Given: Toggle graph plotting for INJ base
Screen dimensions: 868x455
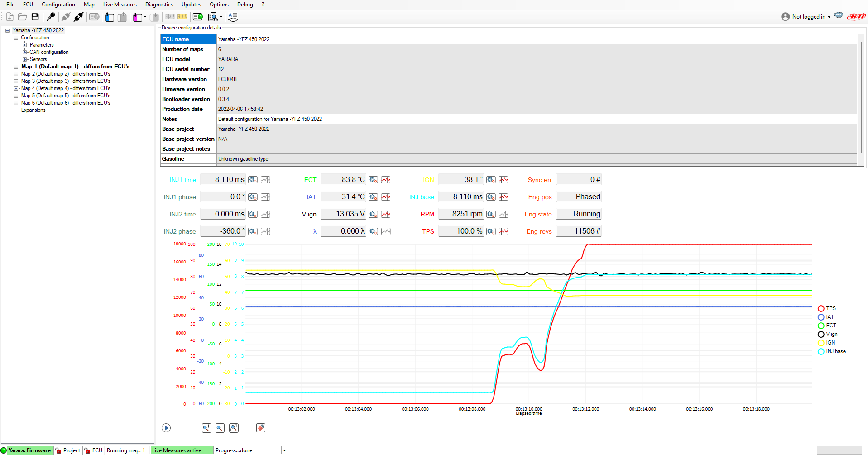Looking at the screenshot, I should (x=504, y=197).
